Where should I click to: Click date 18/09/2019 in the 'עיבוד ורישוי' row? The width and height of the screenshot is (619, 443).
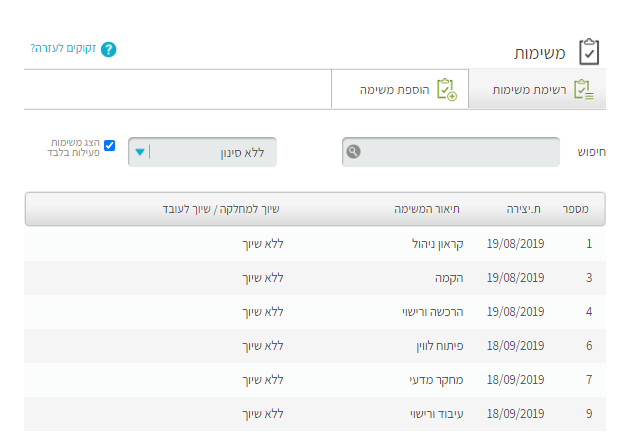[515, 414]
